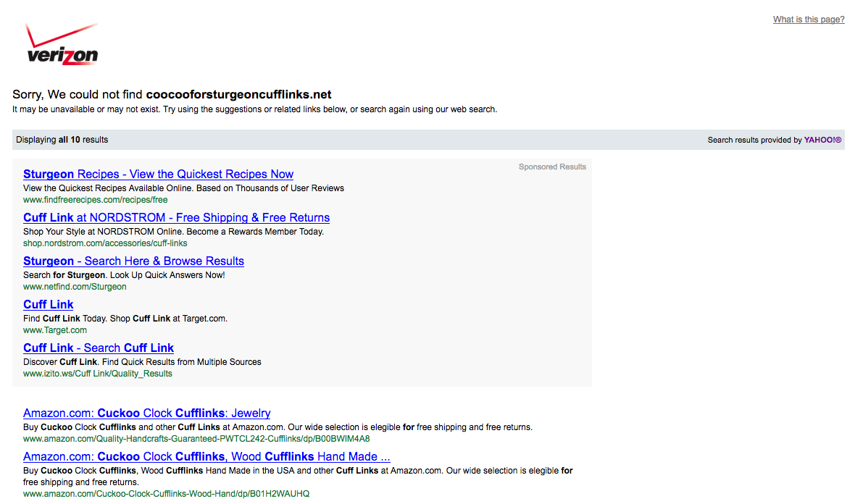Click the www.findfreerecipes.com/recipes/free URL
The width and height of the screenshot is (855, 504).
[96, 200]
